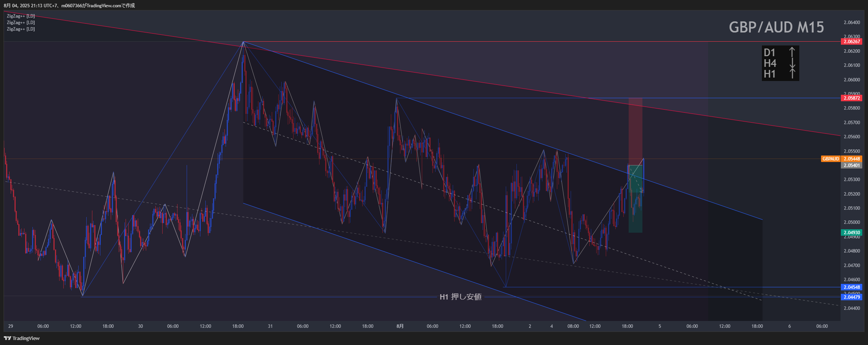Click the 2.06000 price axis value

click(852, 80)
